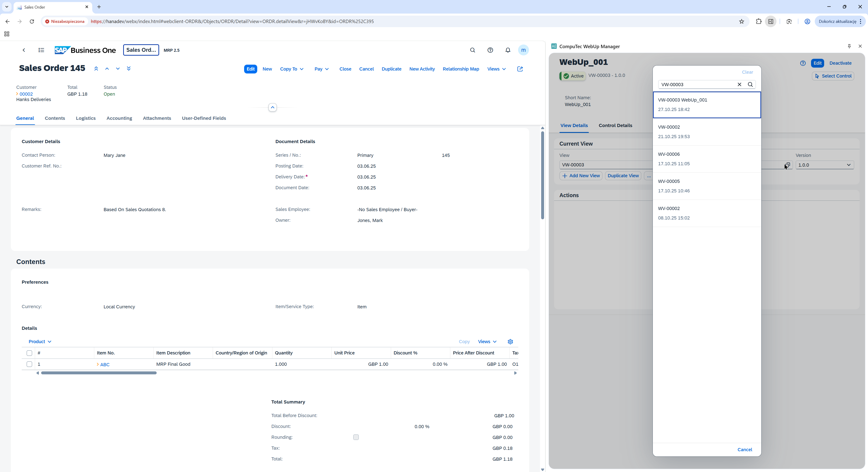This screenshot has width=868, height=472.
Task: Open the Control Details tab
Action: point(615,125)
